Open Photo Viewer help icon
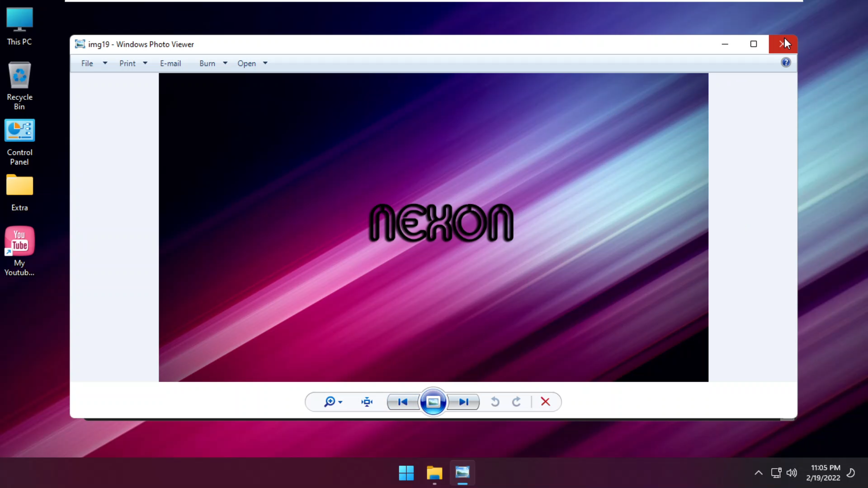The image size is (868, 488). point(786,62)
